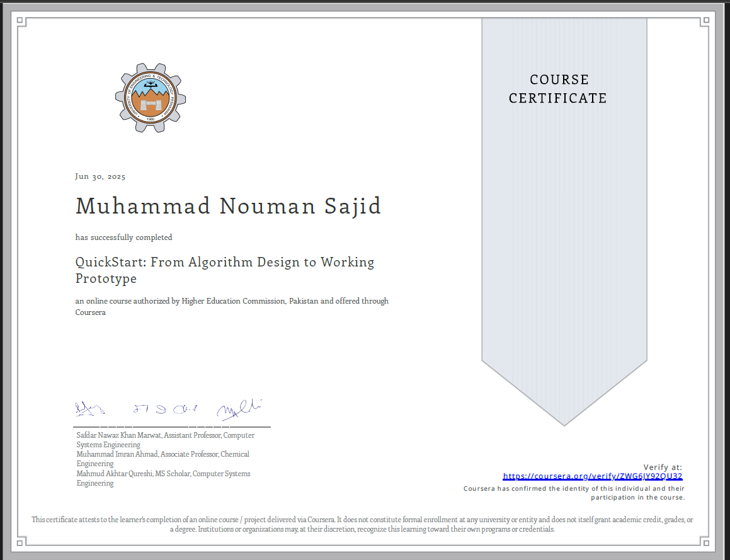Click Muhammad Imran Ahmad's name line
The height and width of the screenshot is (560, 730).
click(163, 459)
